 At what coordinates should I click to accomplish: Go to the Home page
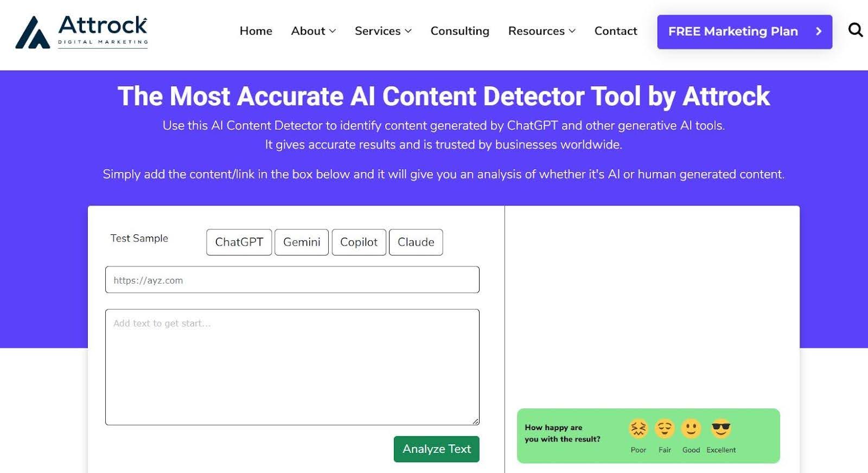pos(256,31)
